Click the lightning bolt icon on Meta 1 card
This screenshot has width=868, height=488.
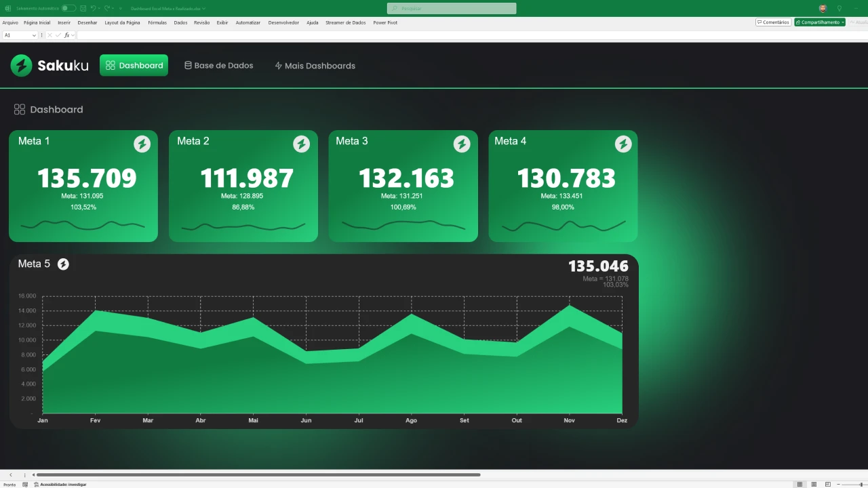[142, 144]
